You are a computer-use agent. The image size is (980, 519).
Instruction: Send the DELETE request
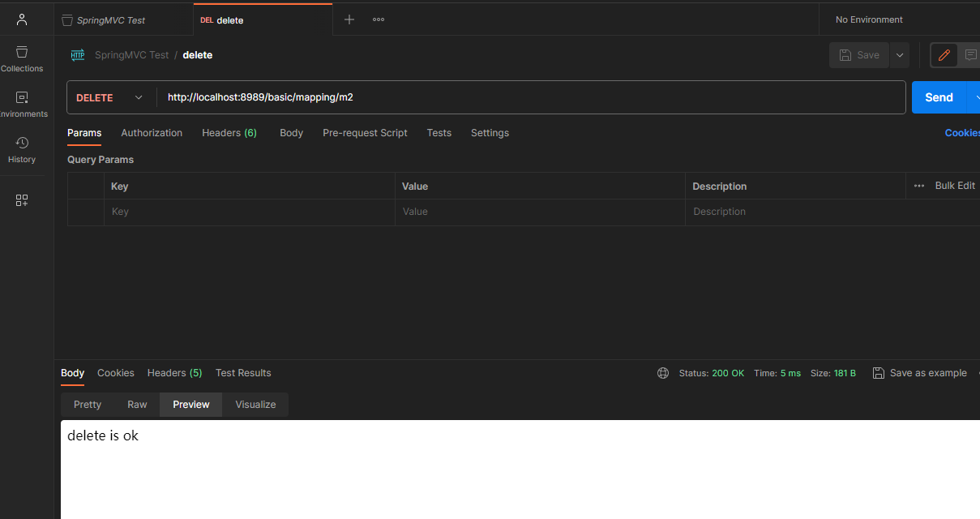[939, 97]
